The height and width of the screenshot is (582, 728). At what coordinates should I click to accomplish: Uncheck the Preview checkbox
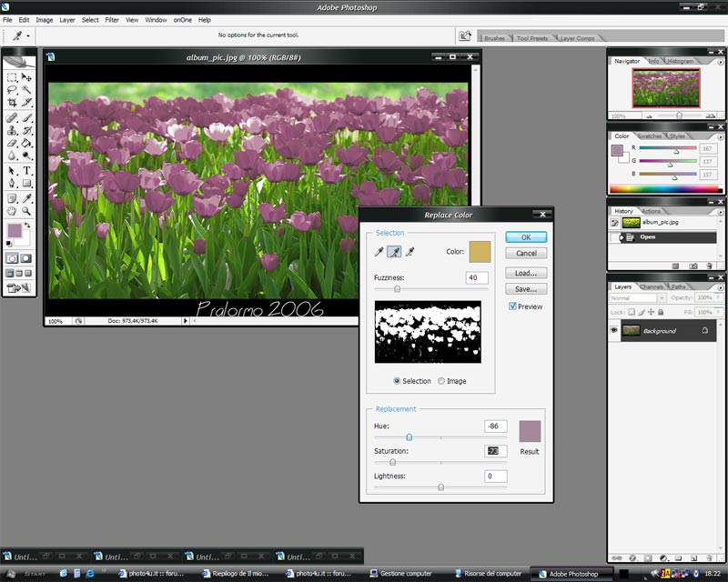[513, 306]
